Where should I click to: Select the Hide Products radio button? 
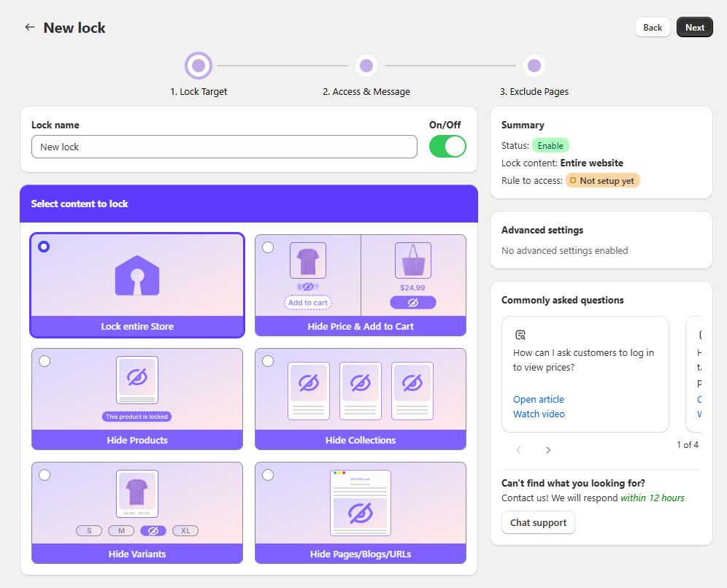(45, 360)
